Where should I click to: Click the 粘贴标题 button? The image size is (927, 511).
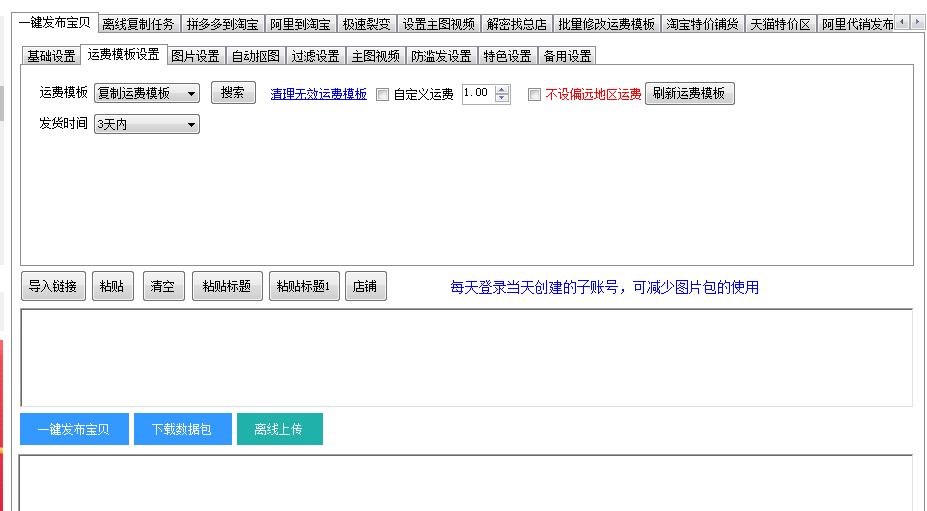pyautogui.click(x=227, y=286)
